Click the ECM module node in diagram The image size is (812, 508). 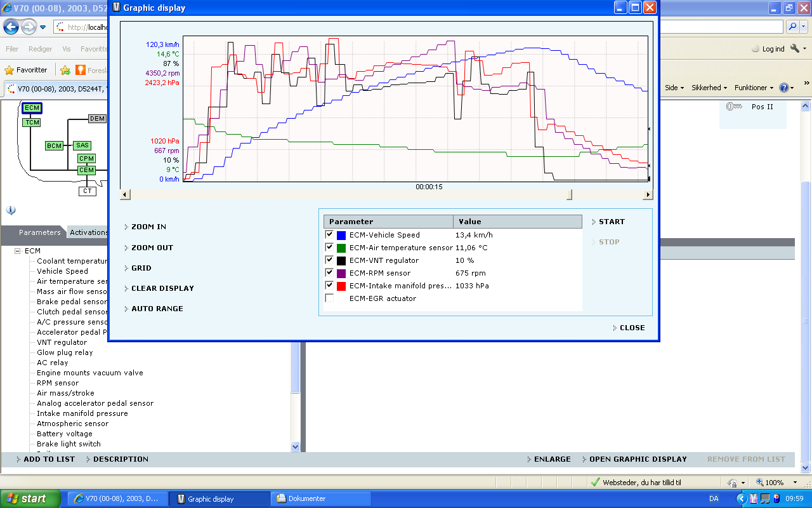click(x=32, y=108)
